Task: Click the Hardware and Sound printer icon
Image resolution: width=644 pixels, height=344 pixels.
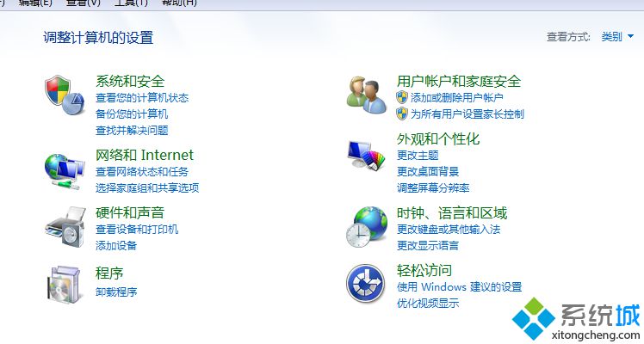Action: (65, 227)
